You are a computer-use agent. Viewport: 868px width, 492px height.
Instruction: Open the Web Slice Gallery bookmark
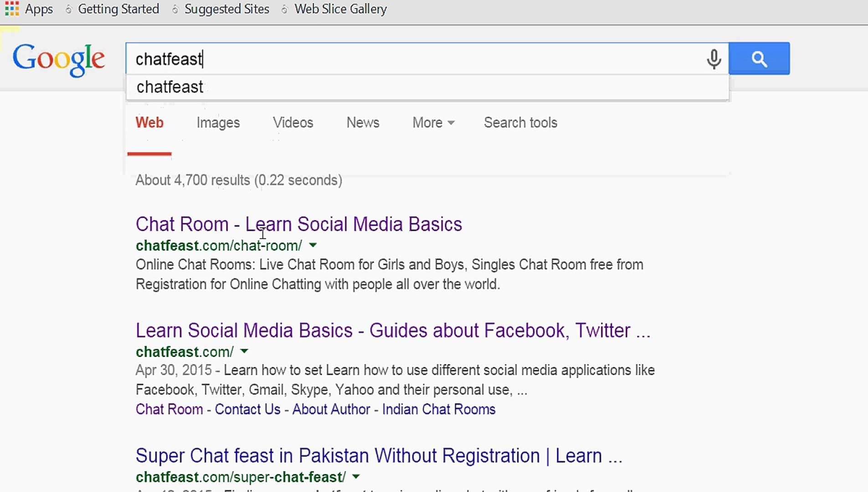[x=340, y=9]
